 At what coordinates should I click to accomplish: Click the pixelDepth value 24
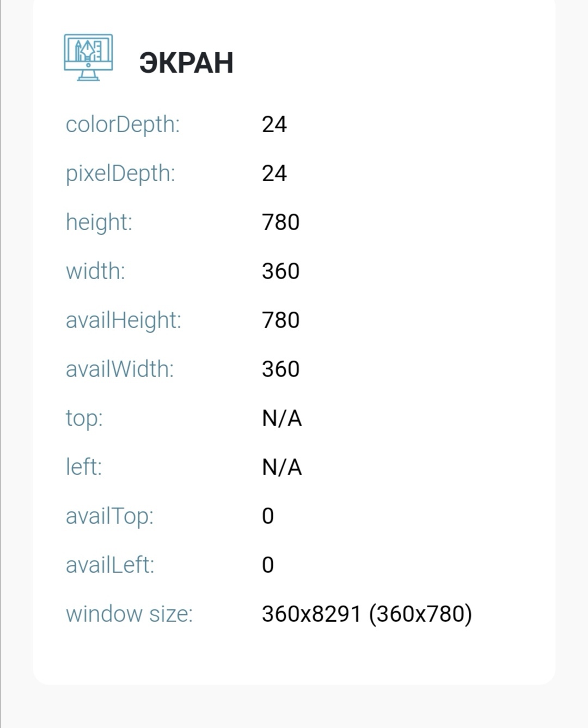click(x=274, y=174)
